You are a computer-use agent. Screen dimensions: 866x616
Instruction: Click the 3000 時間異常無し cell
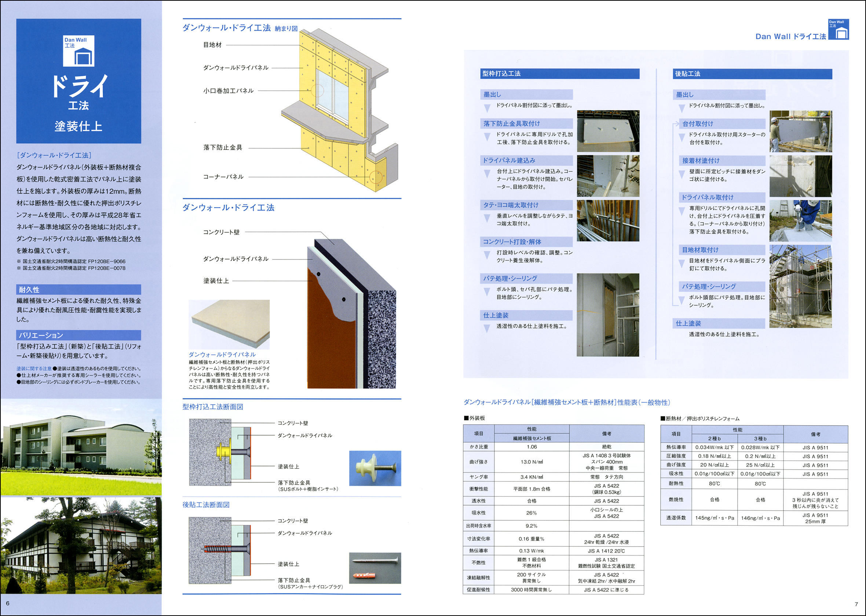coord(532,590)
